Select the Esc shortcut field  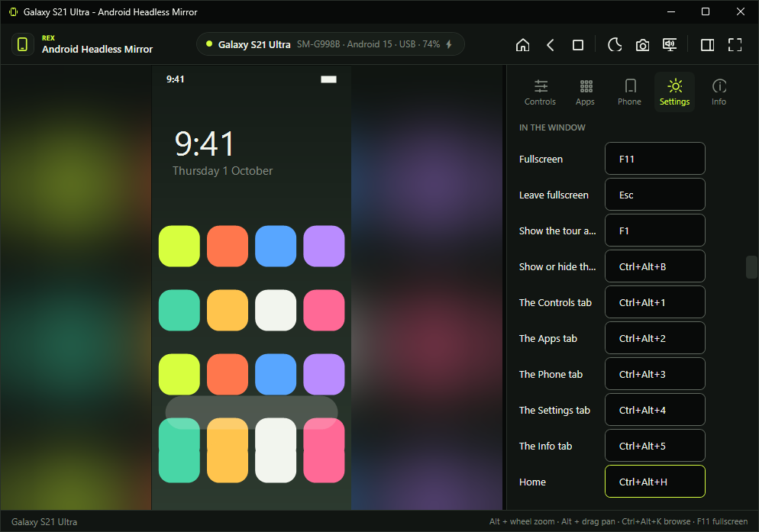click(x=655, y=195)
